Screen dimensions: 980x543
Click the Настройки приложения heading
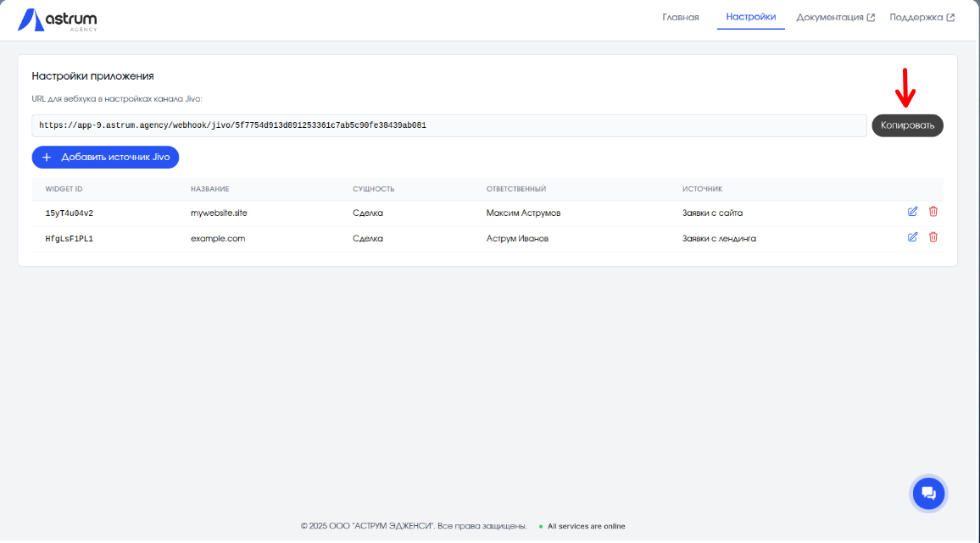(x=92, y=76)
